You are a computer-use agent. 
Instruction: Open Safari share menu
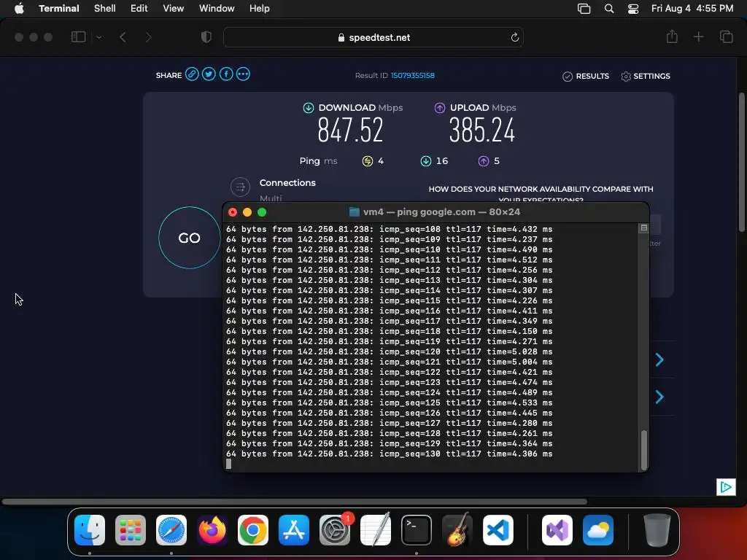(672, 36)
